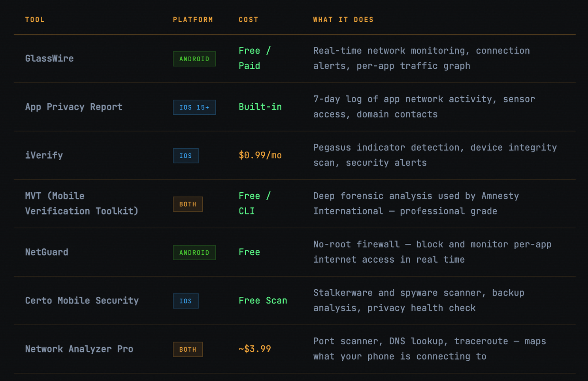Select the 'No-root firewall' description
Viewport: 588px width, 381px height.
pos(432,252)
